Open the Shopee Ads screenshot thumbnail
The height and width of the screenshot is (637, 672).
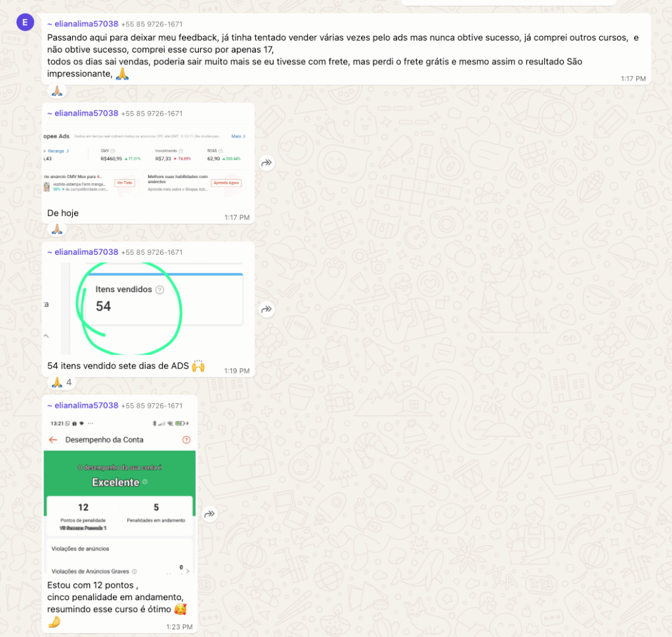coord(148,164)
